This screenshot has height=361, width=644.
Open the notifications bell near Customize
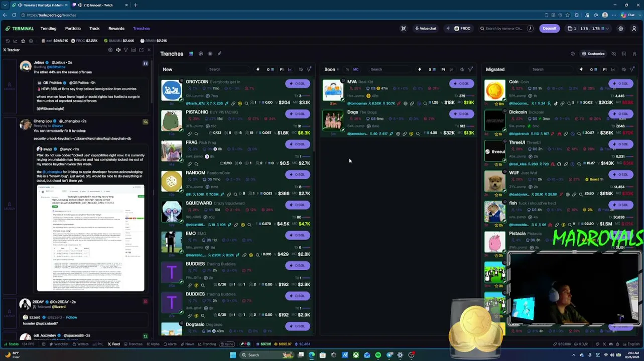click(x=634, y=54)
